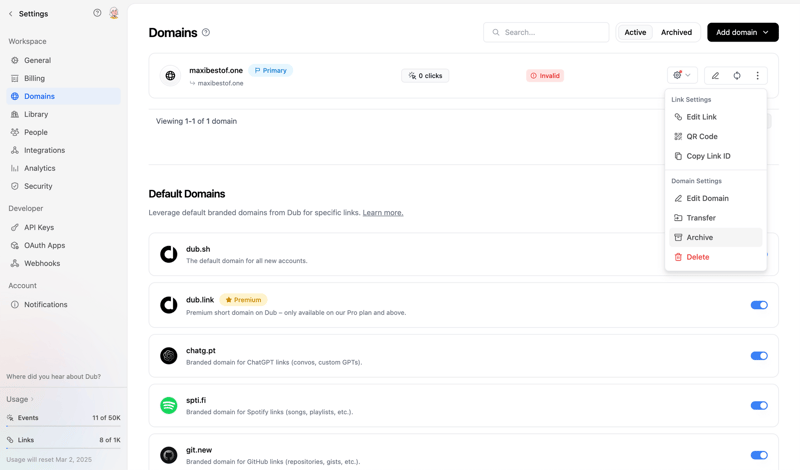Image resolution: width=800 pixels, height=470 pixels.
Task: Click the ChatGPT logo for chatg.pt
Action: point(169,356)
